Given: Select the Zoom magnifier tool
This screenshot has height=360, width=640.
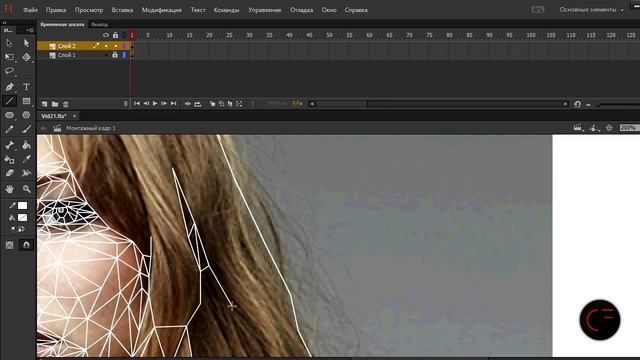Looking at the screenshot, I should click(x=26, y=189).
